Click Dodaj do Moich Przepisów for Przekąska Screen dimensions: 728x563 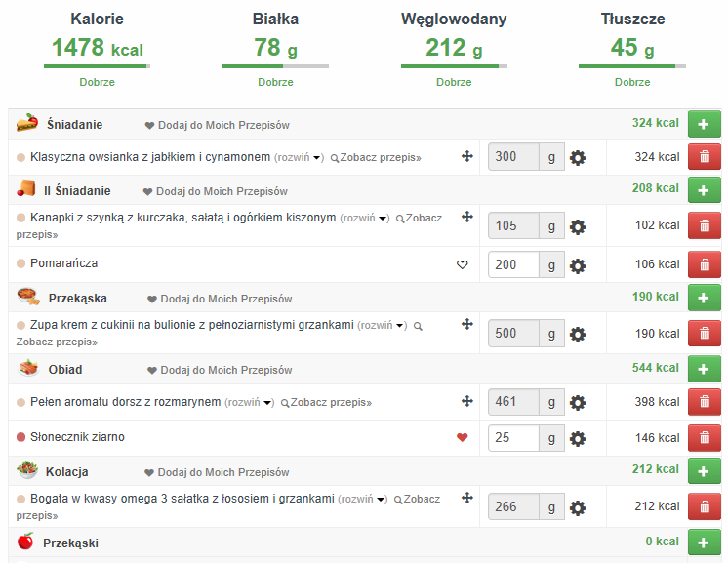[220, 299]
